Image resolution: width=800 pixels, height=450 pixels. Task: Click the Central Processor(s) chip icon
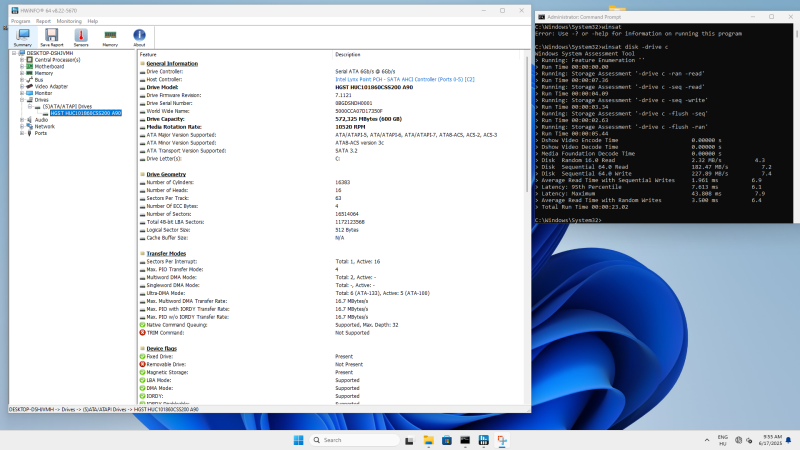30,60
